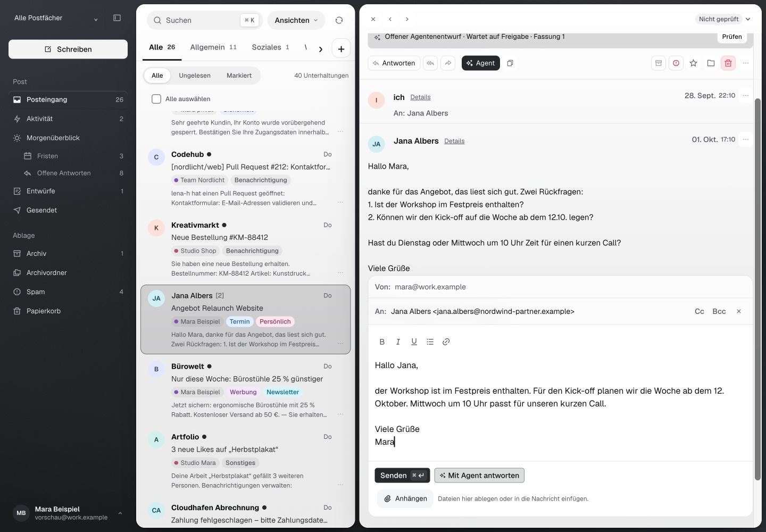
Task: Apply bold formatting in reply editor
Action: 382,342
